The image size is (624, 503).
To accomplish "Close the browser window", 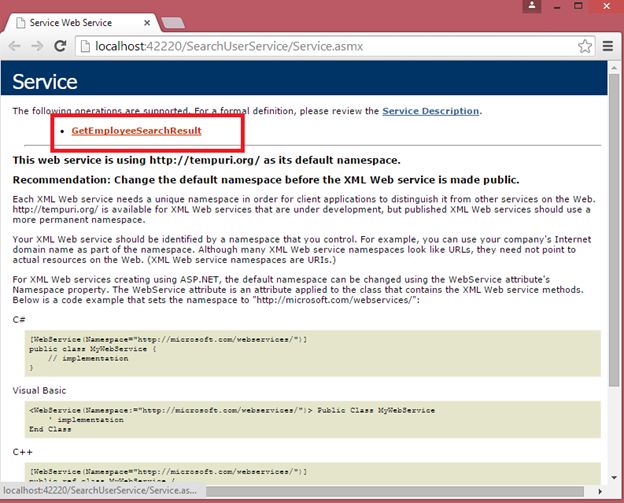I will (606, 6).
